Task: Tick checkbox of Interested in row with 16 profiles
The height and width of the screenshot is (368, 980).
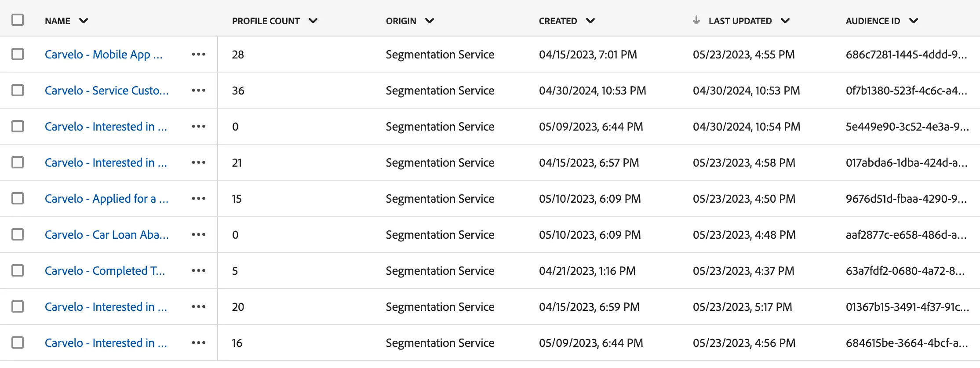Action: point(18,342)
